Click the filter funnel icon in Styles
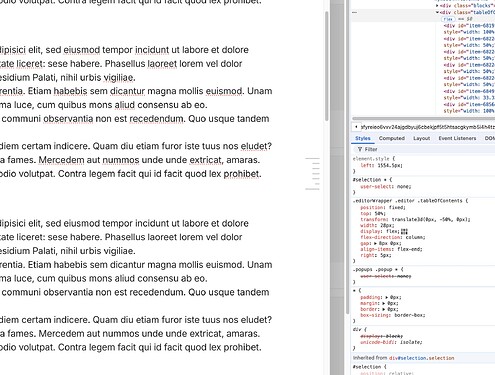Viewport: 495px width, 375px height. (x=360, y=149)
